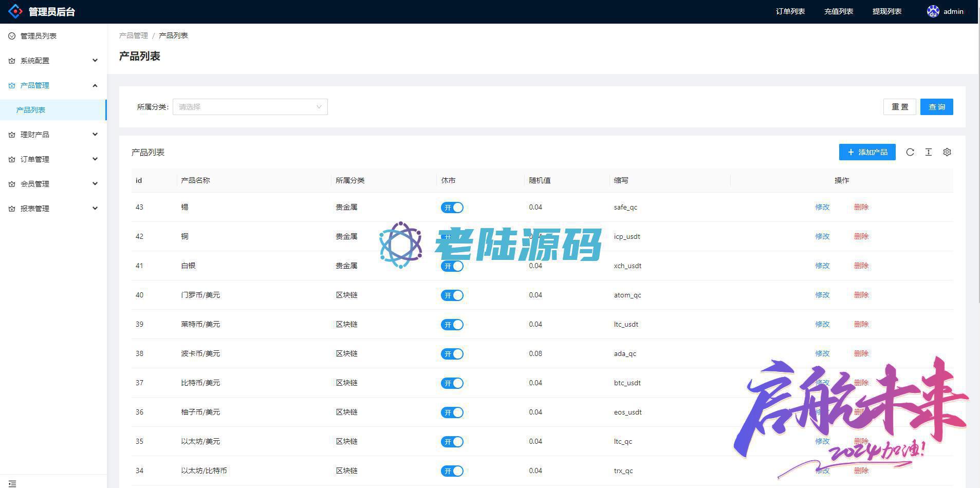The image size is (980, 488).
Task: Click the 缩写 column header
Action: click(x=621, y=180)
